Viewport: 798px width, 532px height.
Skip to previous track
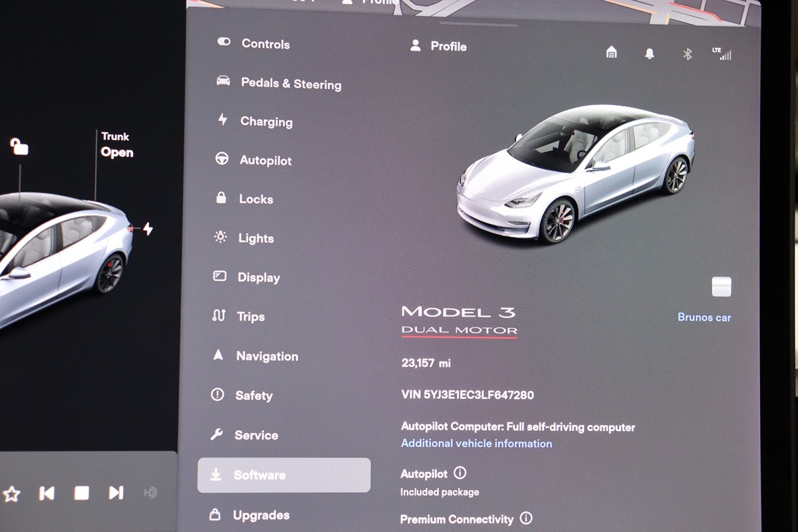pyautogui.click(x=47, y=493)
